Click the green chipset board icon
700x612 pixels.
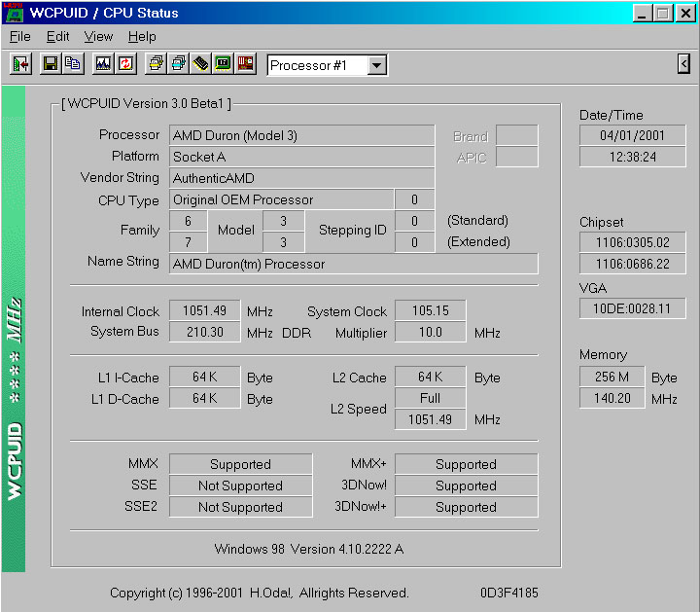[x=223, y=64]
